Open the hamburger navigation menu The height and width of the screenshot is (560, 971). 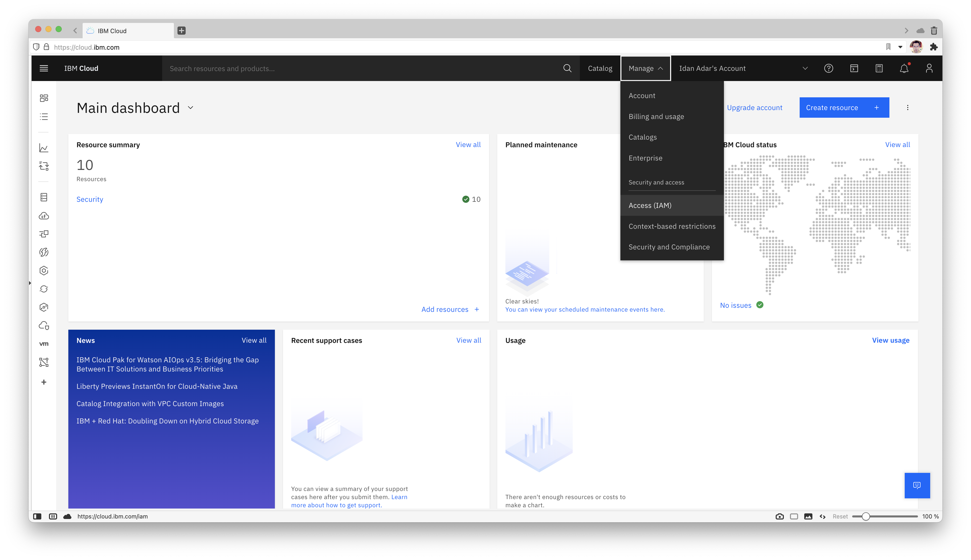click(44, 68)
